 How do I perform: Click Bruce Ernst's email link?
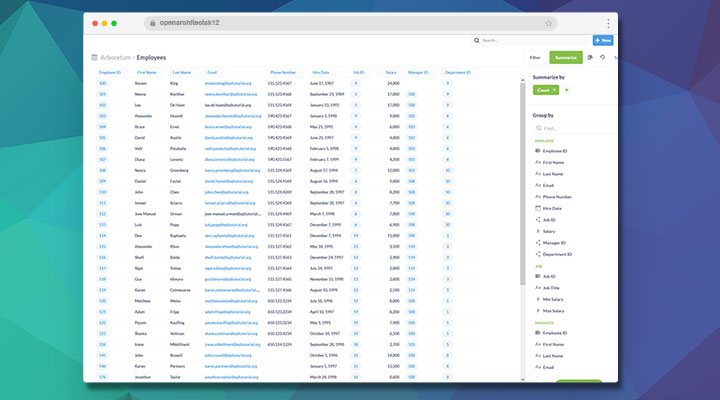pyautogui.click(x=228, y=127)
